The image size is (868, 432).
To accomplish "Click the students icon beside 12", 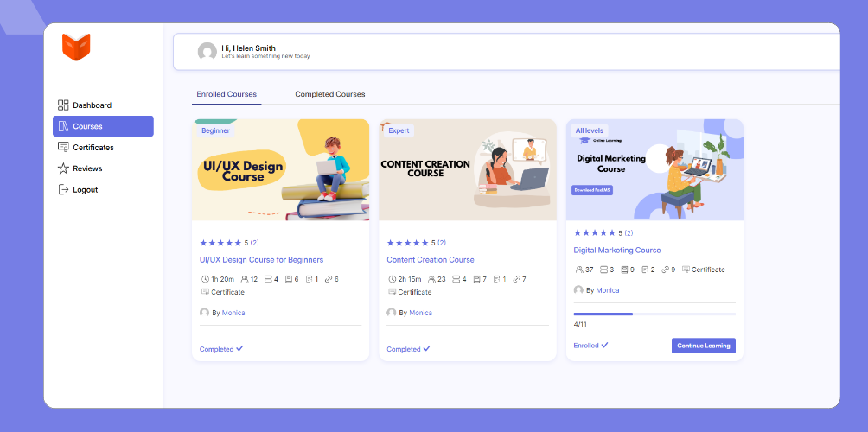I will 245,279.
